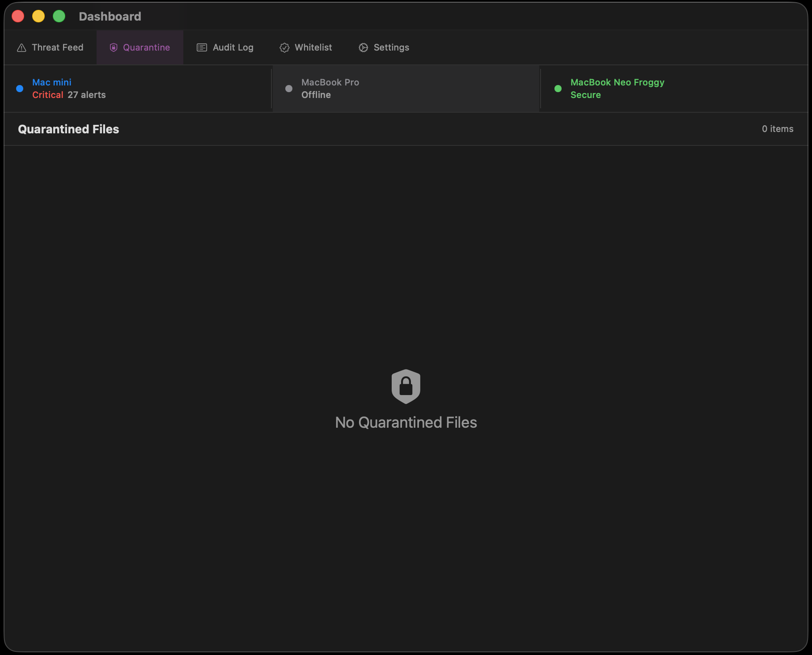
Task: Click the red Critical status label
Action: click(47, 95)
